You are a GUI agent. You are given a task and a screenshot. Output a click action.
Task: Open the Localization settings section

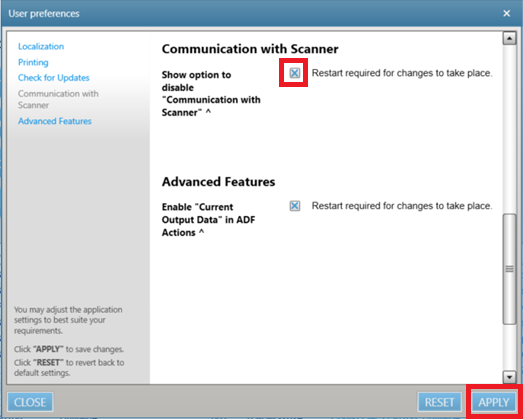click(x=41, y=46)
